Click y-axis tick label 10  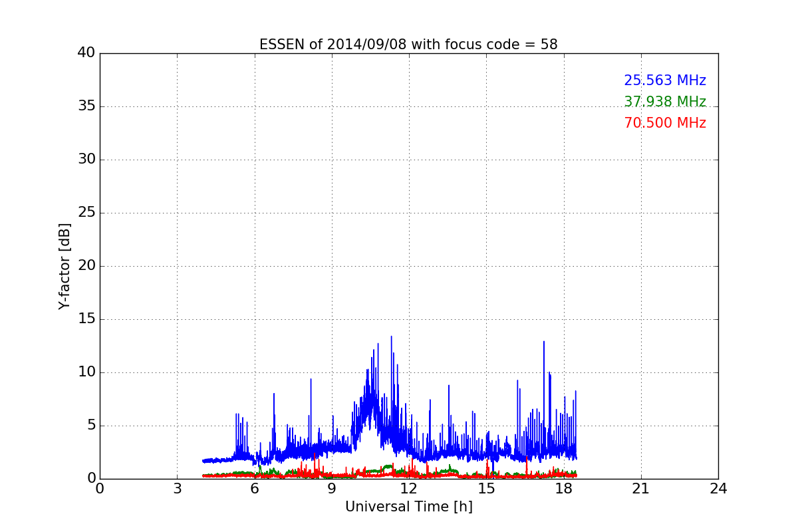pos(86,372)
